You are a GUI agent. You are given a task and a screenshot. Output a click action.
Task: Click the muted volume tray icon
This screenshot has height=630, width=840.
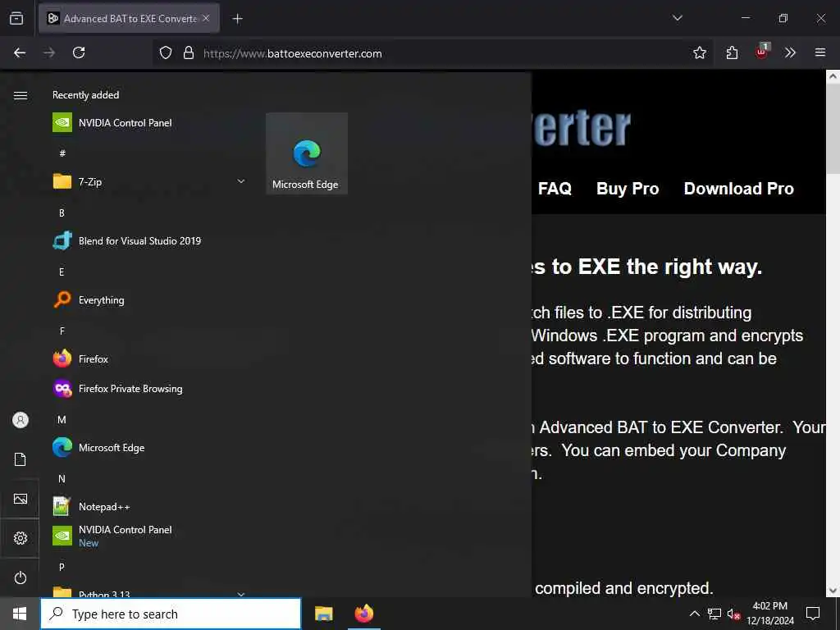733,614
